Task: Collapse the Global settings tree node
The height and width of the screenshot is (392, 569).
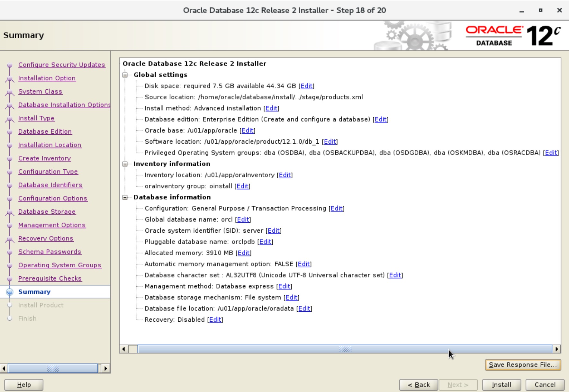Action: pos(125,75)
